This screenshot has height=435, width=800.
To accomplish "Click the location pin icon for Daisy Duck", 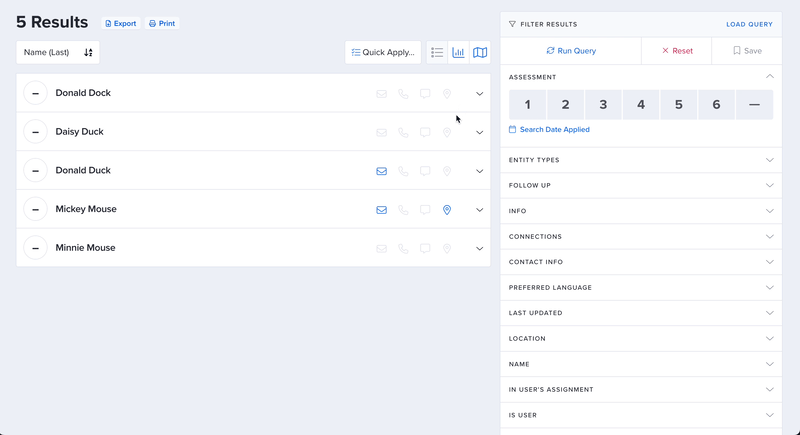I will (447, 133).
